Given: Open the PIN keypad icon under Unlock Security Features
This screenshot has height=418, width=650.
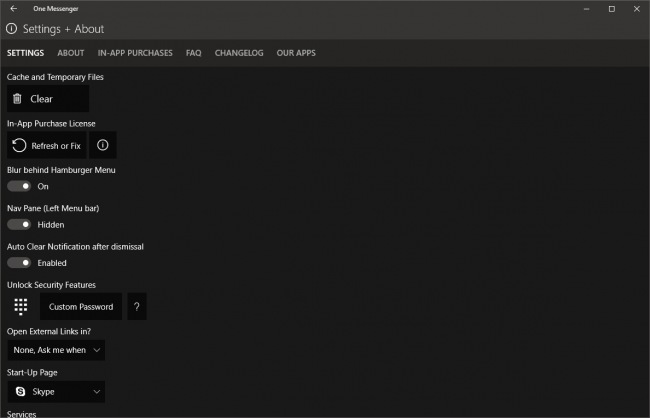Looking at the screenshot, I should pos(21,307).
